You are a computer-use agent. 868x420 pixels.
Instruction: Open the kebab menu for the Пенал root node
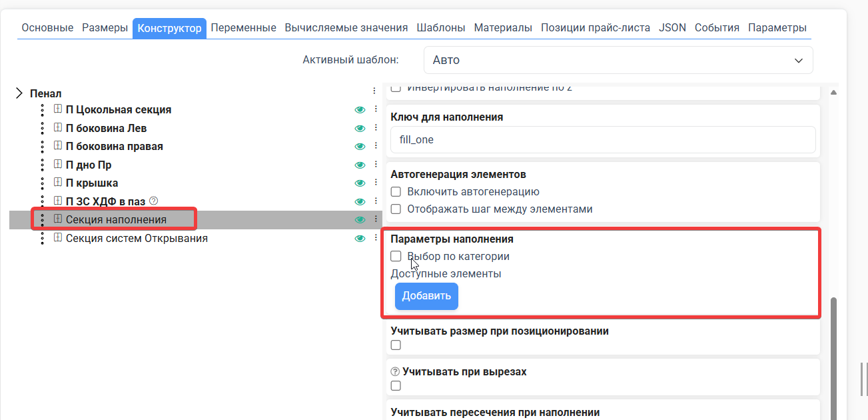click(374, 91)
